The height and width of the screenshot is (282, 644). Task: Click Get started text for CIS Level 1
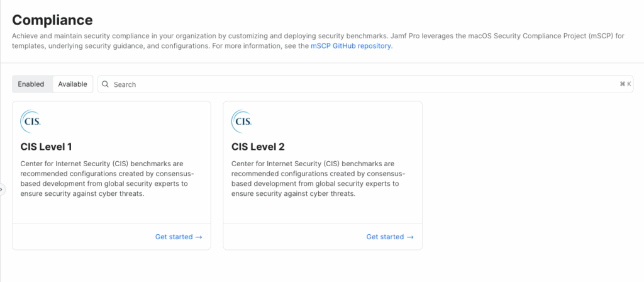174,237
